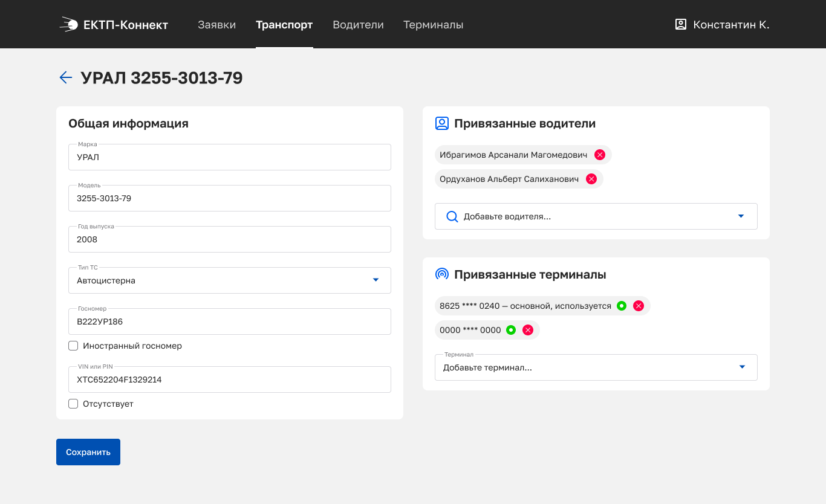The image size is (826, 504).
Task: Enable the Иностранный госномер checkbox
Action: [x=73, y=346]
